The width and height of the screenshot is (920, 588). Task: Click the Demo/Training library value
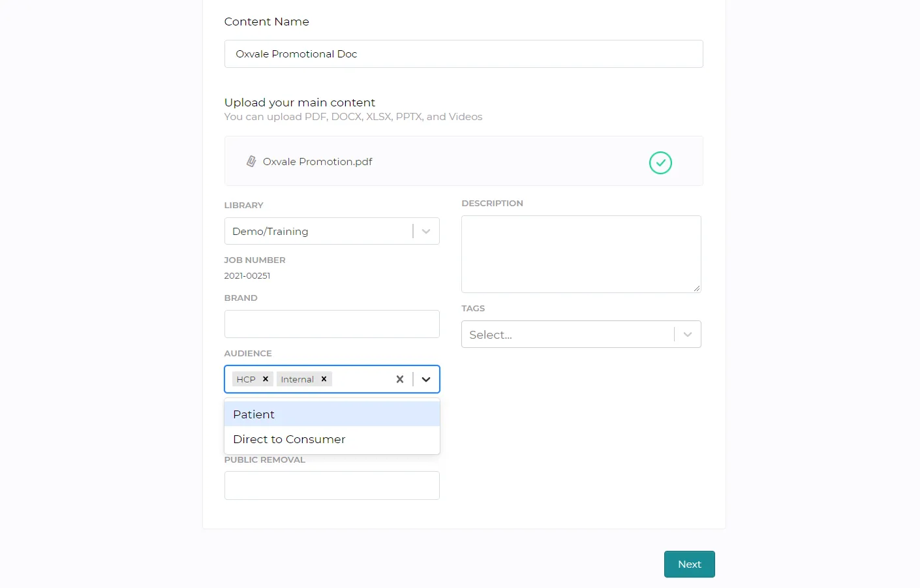click(270, 232)
